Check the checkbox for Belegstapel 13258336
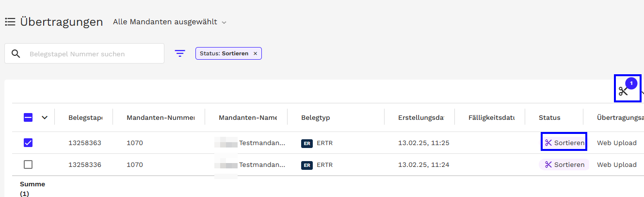 point(28,164)
